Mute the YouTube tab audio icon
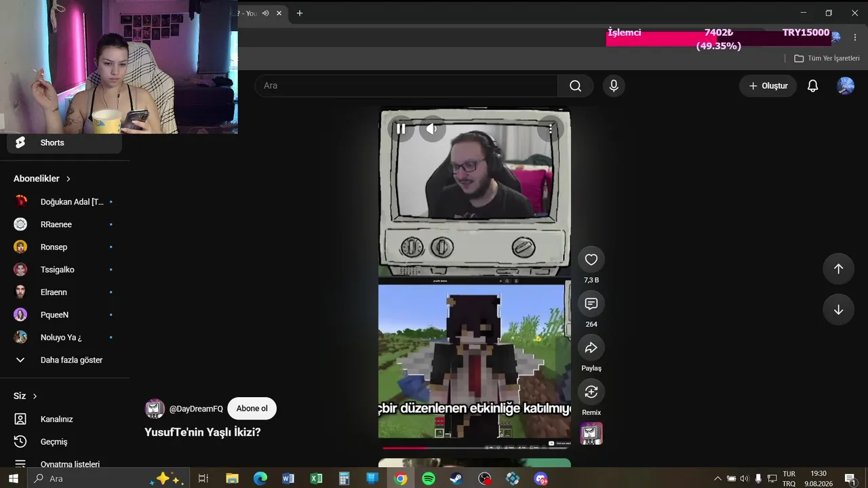 (266, 13)
